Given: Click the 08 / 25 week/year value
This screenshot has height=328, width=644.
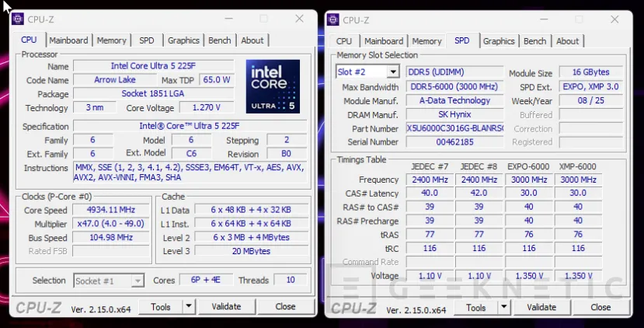Looking at the screenshot, I should [591, 101].
